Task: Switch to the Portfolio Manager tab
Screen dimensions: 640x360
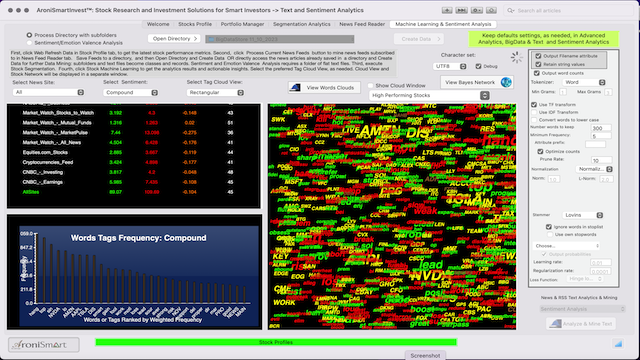Action: (242, 24)
